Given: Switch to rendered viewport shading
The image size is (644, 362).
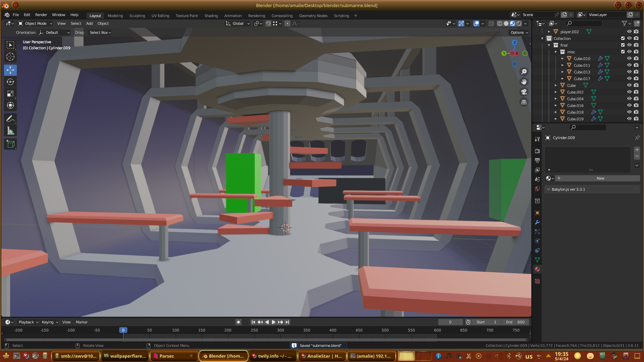Looking at the screenshot, I should (519, 23).
